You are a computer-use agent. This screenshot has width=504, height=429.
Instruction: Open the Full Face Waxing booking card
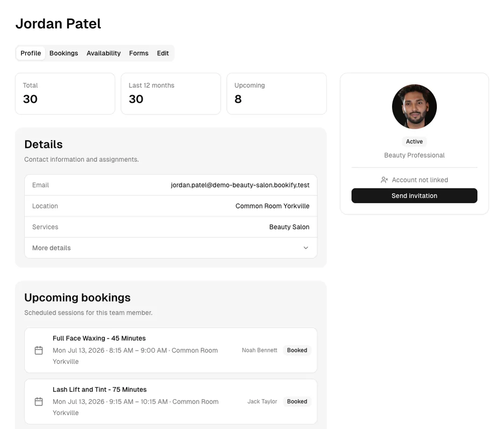point(171,350)
